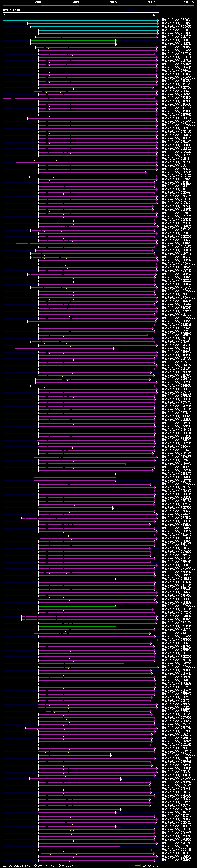Screen dimensions: 197x868
Task: Click label UniRef100_Q876D7
Action: point(177,717)
